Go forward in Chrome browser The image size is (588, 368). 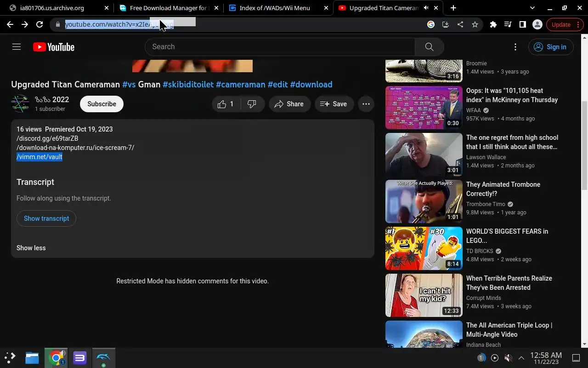[25, 24]
